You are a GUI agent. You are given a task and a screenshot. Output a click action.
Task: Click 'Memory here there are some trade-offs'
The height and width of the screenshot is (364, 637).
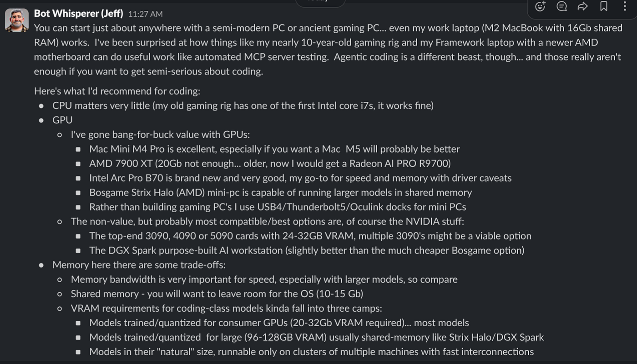tap(139, 265)
